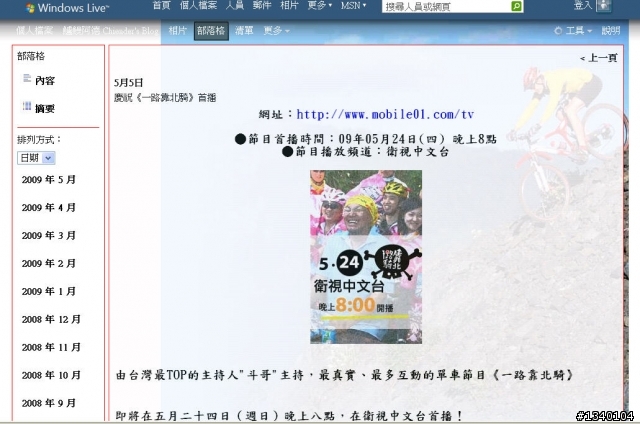Click the 節目播放頻道：衛視中文台 text line

[x=366, y=152]
